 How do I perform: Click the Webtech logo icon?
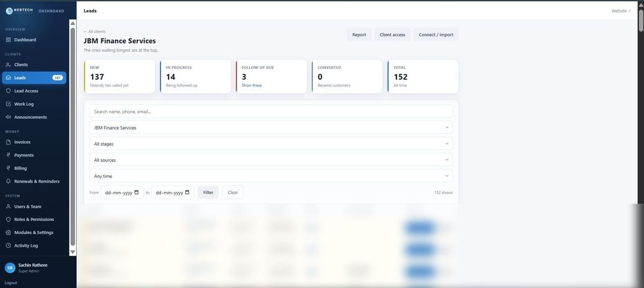point(9,11)
